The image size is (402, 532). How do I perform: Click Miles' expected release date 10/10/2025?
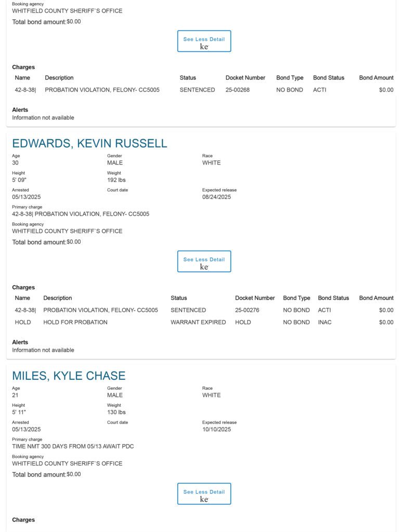(x=217, y=429)
